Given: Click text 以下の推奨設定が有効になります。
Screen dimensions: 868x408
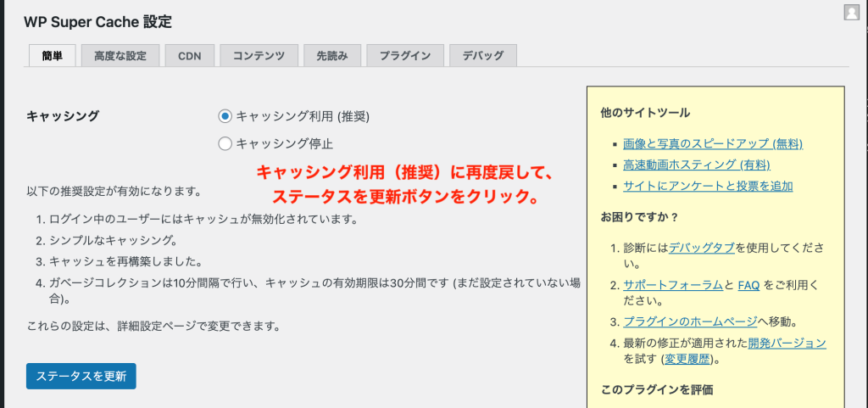Looking at the screenshot, I should click(113, 193).
